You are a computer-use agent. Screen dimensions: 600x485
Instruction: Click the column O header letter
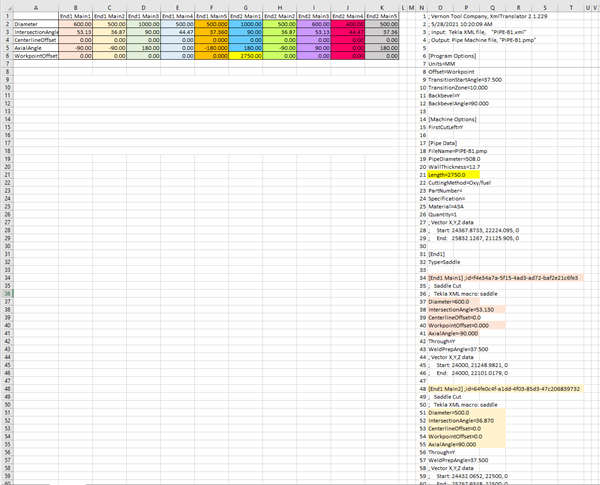click(x=440, y=8)
